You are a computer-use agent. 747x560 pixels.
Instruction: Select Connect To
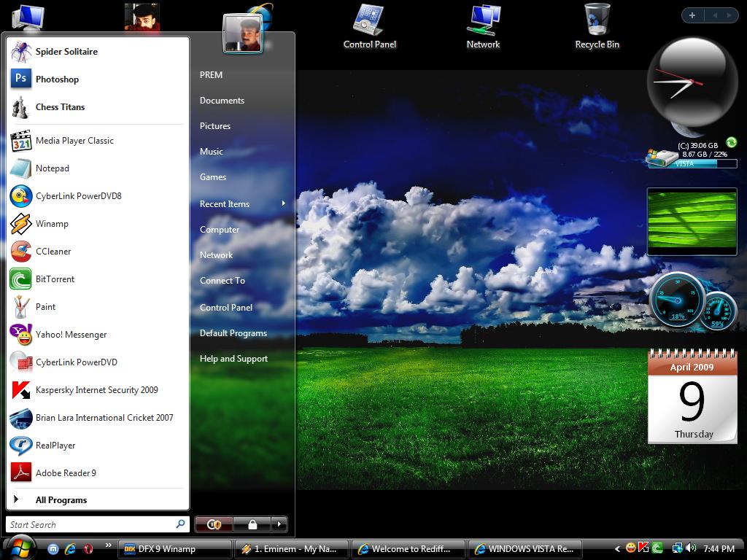(222, 281)
